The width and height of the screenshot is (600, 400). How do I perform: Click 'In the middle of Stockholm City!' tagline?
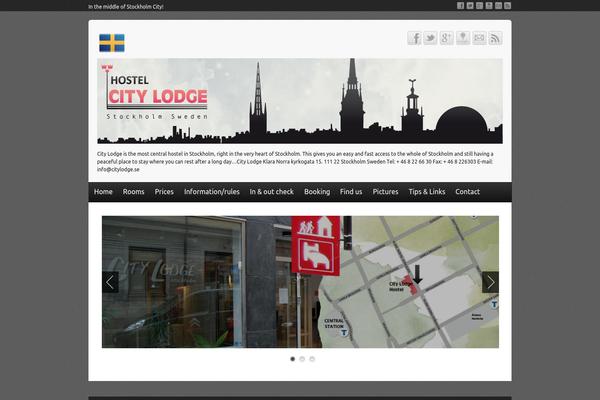coord(126,7)
